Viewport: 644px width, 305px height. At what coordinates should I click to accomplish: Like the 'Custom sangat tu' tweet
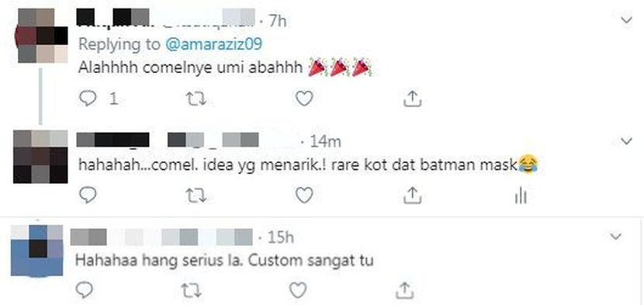click(x=298, y=290)
